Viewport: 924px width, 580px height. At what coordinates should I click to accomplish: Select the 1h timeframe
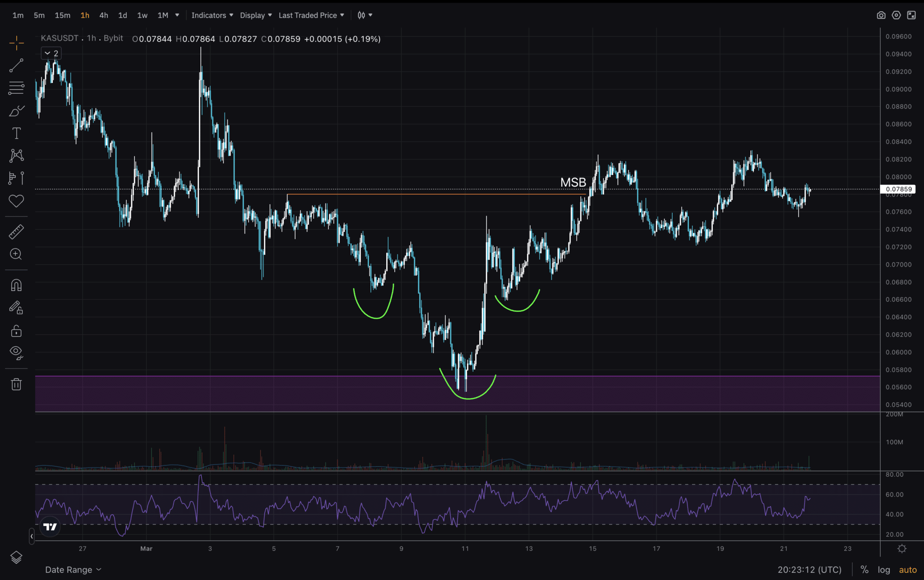85,15
